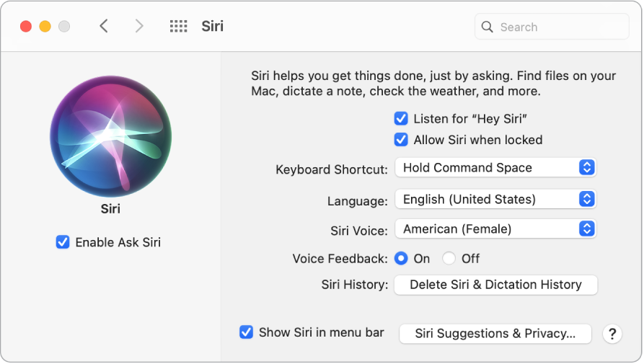Close the Siri preferences window
644x364 pixels.
[x=26, y=26]
